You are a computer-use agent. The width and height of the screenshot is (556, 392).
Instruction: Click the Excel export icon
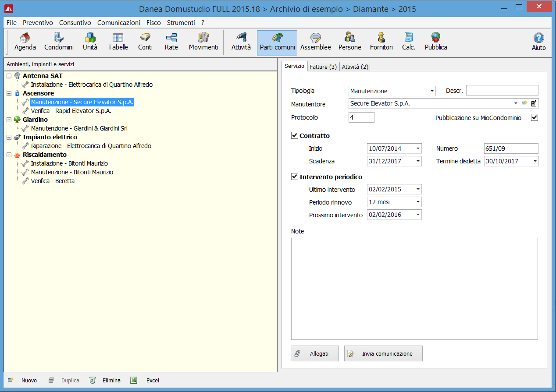pos(134,380)
